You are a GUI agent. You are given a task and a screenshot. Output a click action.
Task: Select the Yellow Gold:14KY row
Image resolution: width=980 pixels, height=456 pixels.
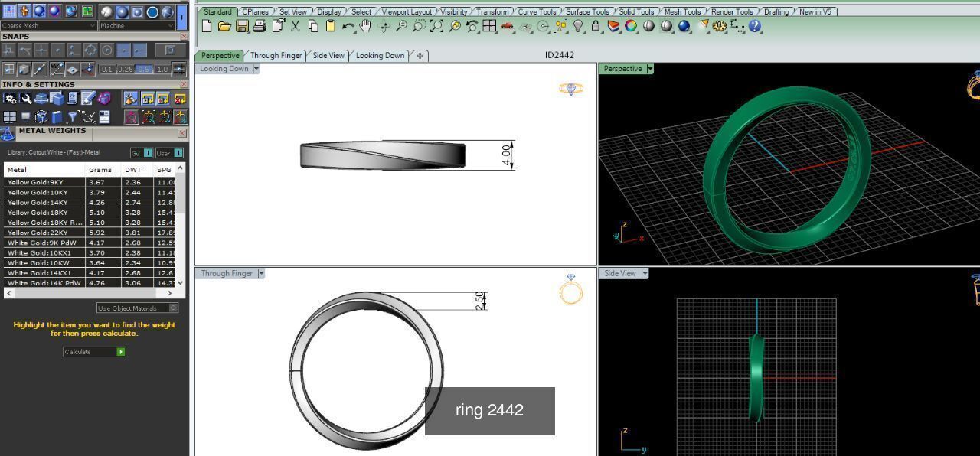pyautogui.click(x=90, y=203)
